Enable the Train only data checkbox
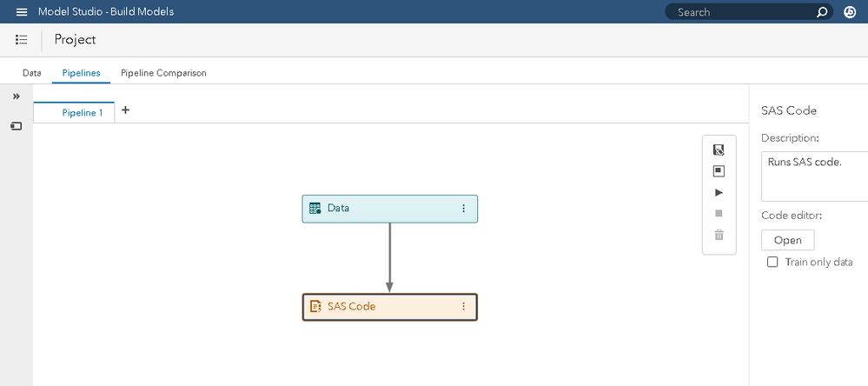 (x=772, y=263)
